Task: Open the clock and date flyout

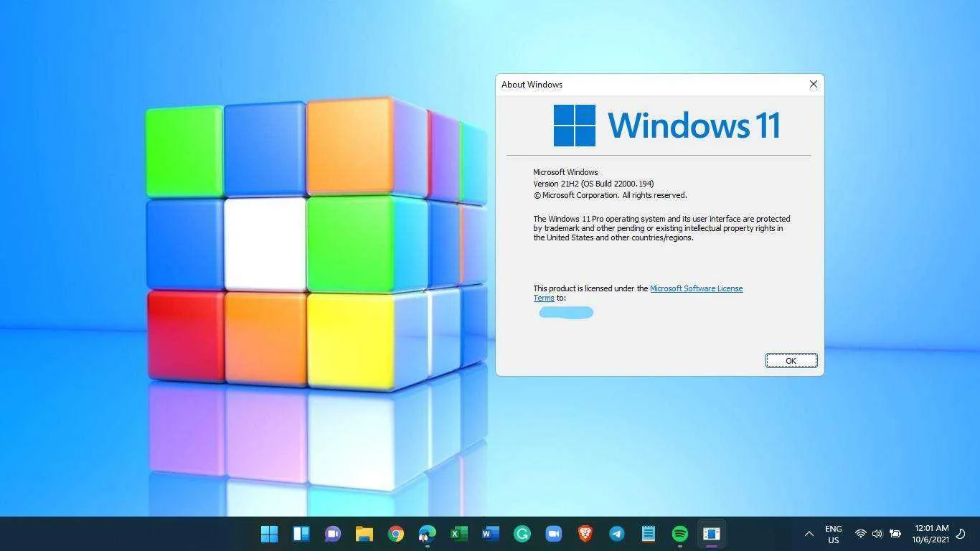Action: pos(930,534)
